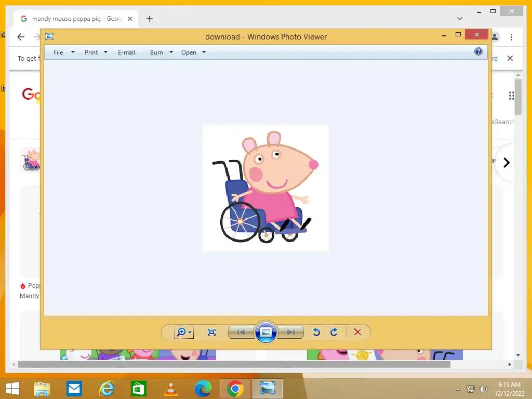
Task: Launch Internet Explorer from taskbar
Action: click(106, 389)
